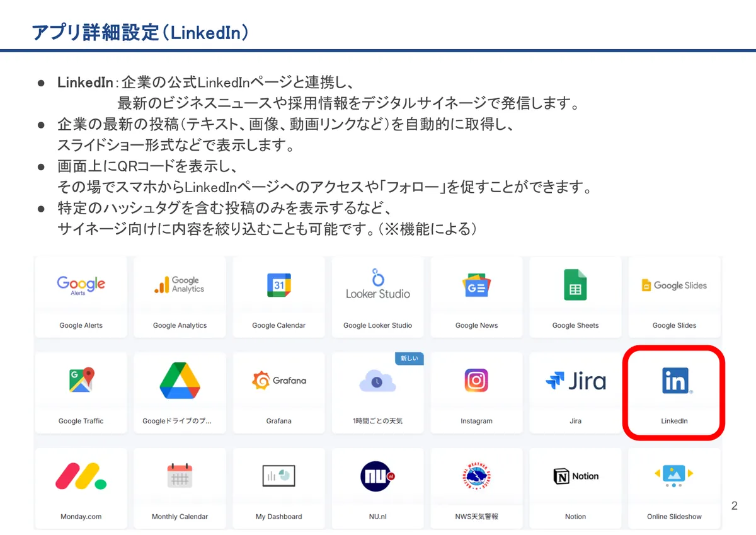Click the My Dashboard chart icon
Screen dimensions: 756x535
coord(278,476)
